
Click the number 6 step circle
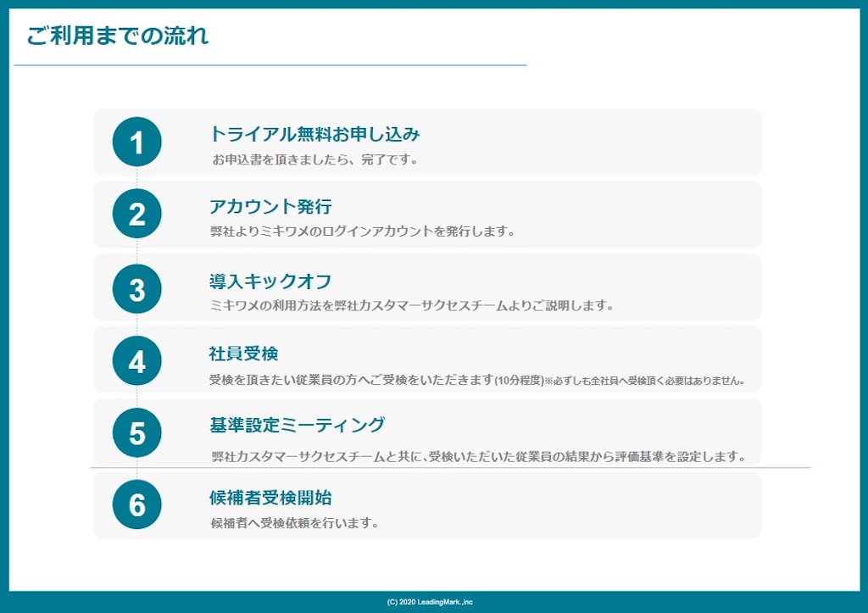[136, 505]
